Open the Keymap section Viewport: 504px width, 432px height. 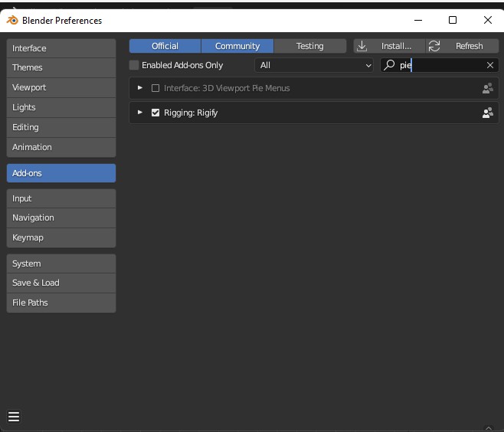(61, 237)
